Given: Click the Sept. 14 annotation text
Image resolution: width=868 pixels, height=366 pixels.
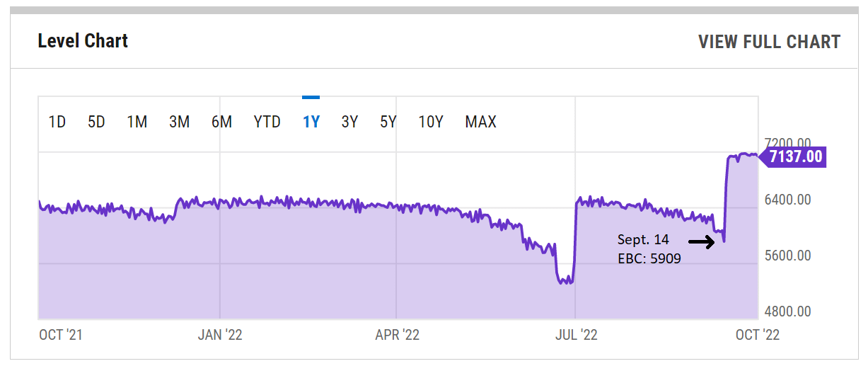Looking at the screenshot, I should [x=642, y=239].
